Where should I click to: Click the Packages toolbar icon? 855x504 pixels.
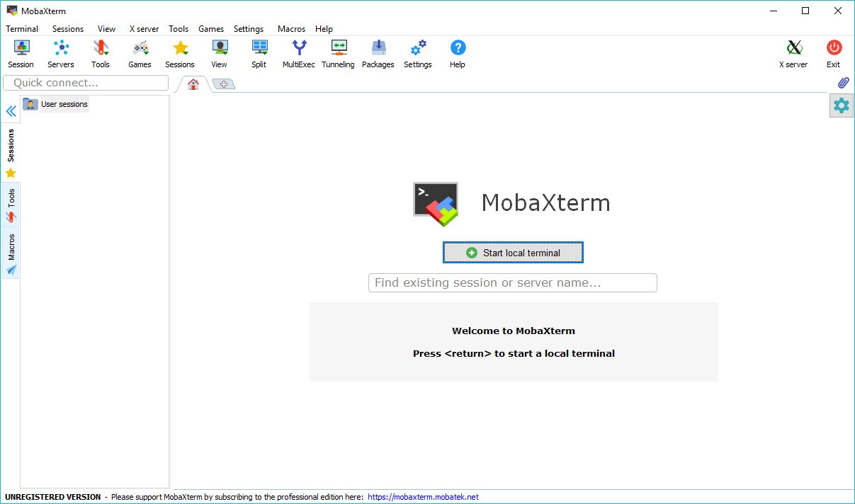(378, 54)
